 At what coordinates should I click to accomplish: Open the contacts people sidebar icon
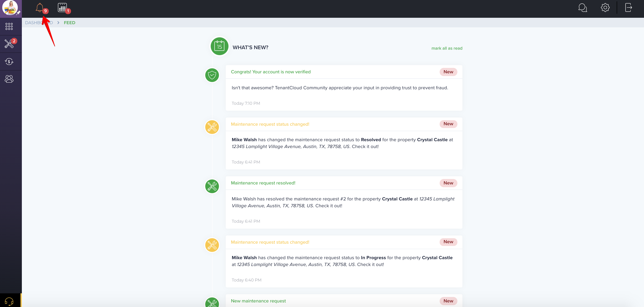coord(9,79)
